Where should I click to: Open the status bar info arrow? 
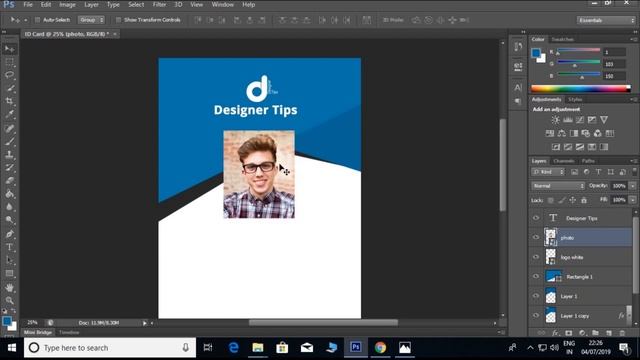pos(144,323)
